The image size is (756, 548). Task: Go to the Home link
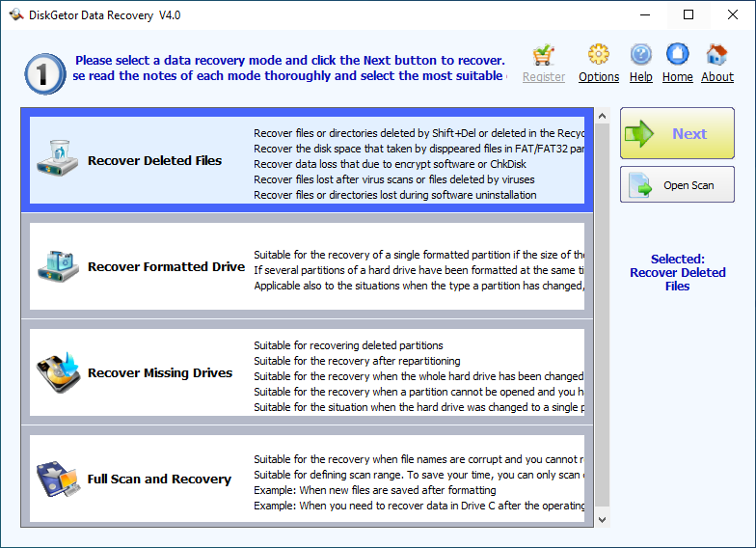(x=677, y=77)
